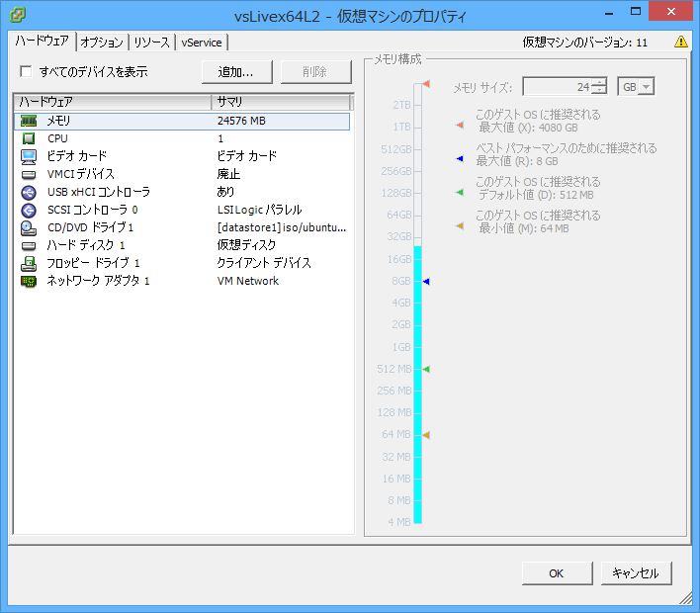Viewport: 700px width, 613px height.
Task: Click the ビデオ カード monitor icon
Action: 29,156
